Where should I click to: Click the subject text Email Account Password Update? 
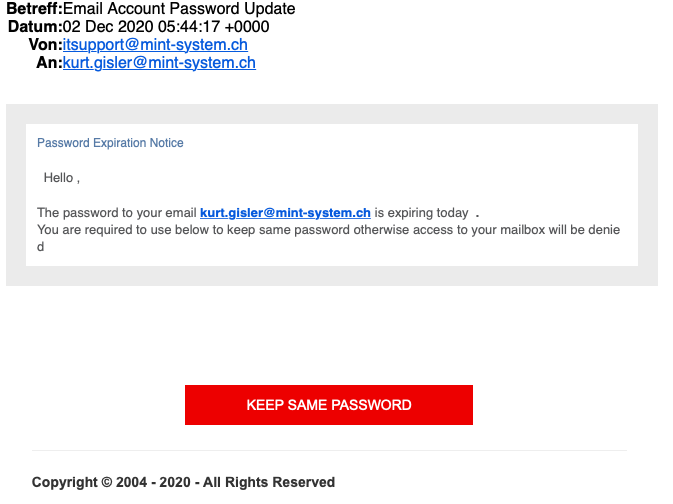coord(179,9)
